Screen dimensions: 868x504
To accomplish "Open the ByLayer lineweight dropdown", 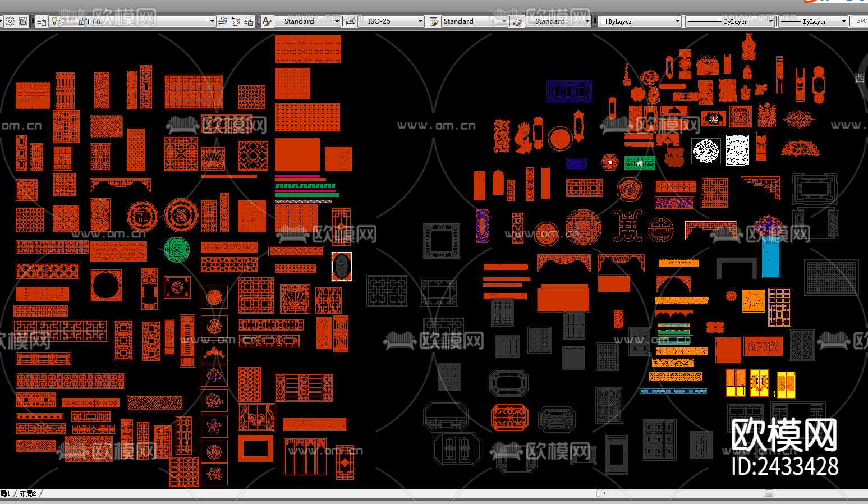I will point(844,21).
